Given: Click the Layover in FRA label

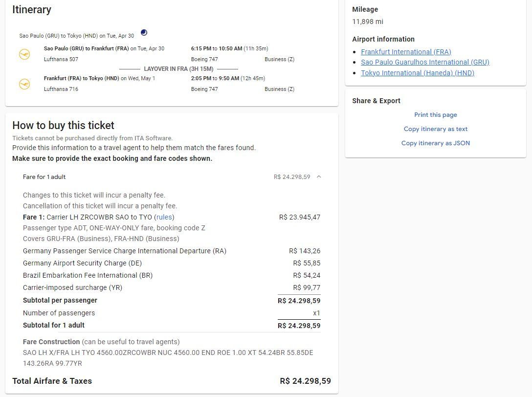Looking at the screenshot, I should pyautogui.click(x=178, y=69).
